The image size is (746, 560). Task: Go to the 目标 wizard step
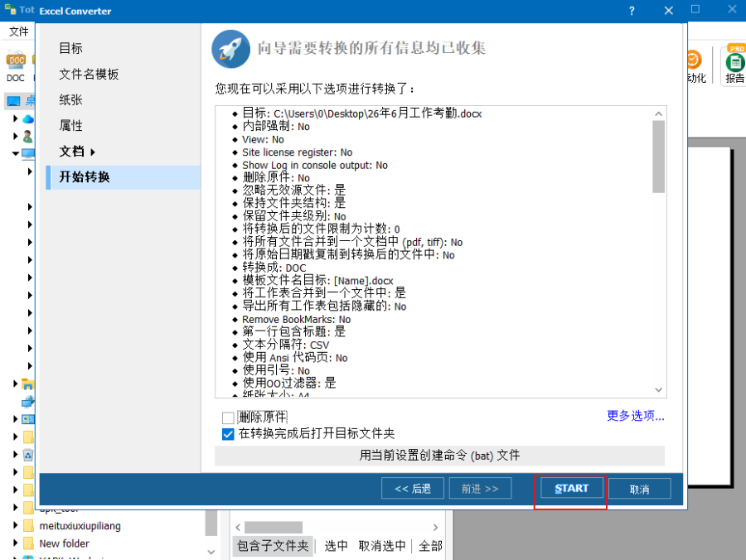(x=71, y=48)
